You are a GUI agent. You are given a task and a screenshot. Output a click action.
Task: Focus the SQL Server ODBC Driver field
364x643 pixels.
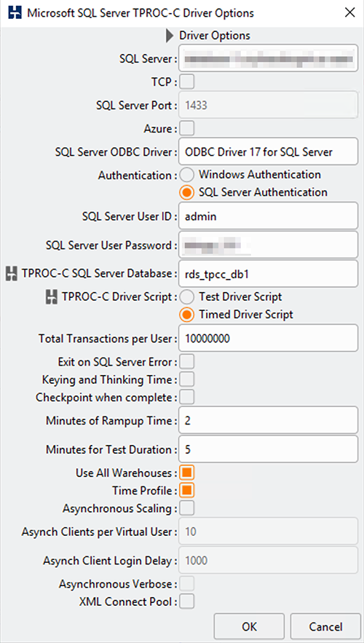point(268,151)
